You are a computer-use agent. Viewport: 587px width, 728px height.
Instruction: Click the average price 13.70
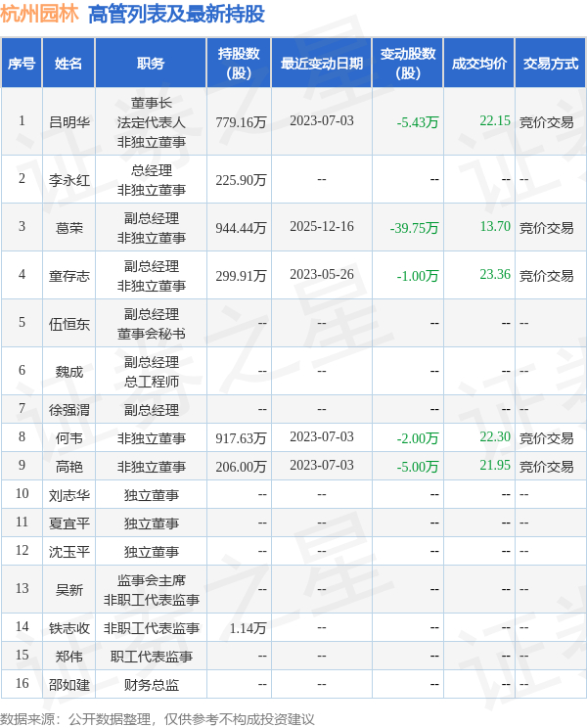(495, 226)
